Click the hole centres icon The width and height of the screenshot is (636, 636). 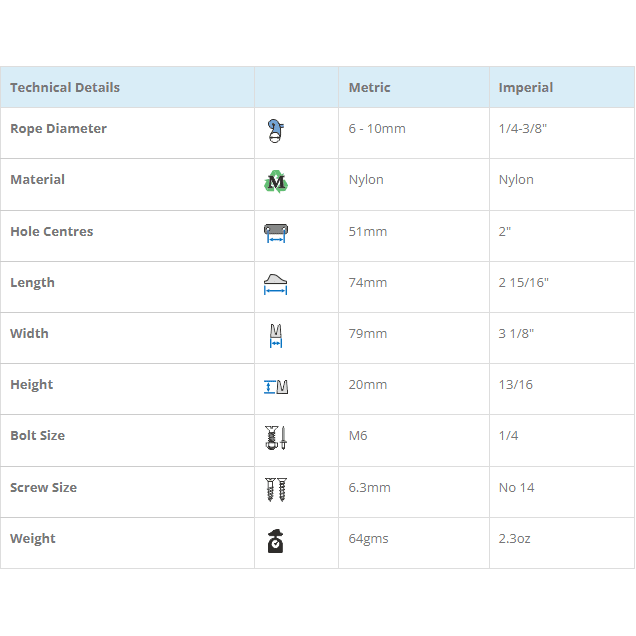point(276,233)
